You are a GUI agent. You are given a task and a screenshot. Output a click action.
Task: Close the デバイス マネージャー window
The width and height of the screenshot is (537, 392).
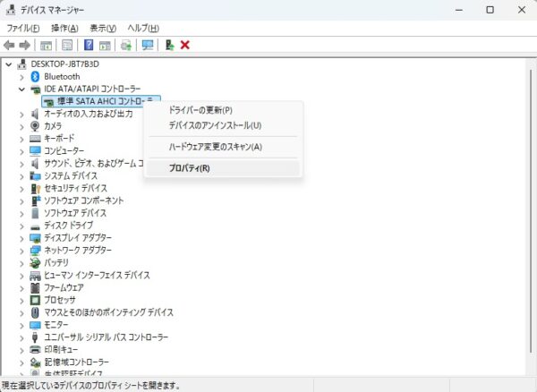point(522,10)
